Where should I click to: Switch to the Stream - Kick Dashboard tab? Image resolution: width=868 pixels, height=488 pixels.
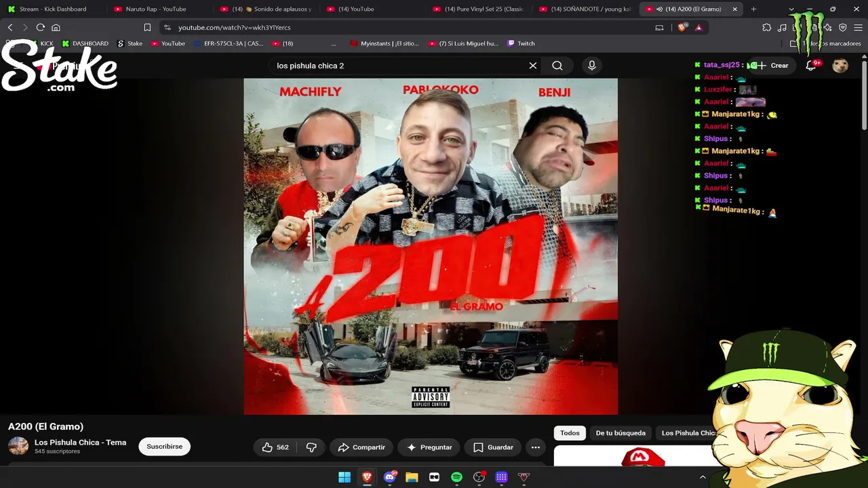[x=53, y=9]
